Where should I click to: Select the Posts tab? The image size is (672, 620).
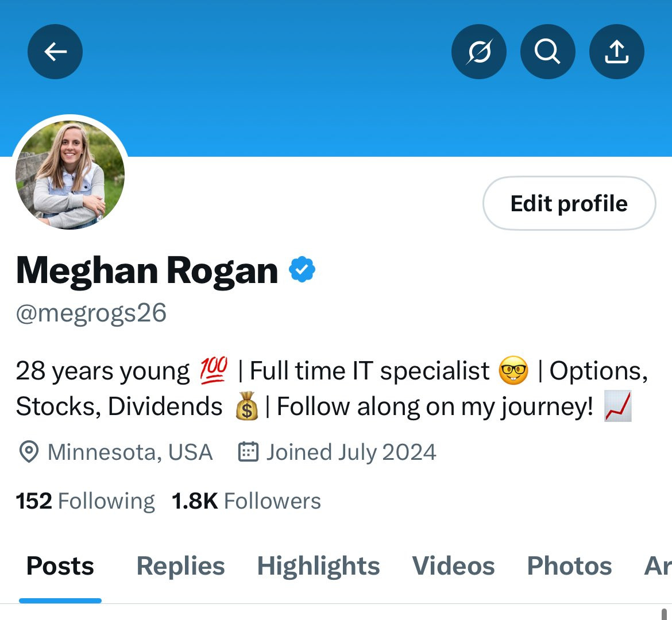point(60,566)
